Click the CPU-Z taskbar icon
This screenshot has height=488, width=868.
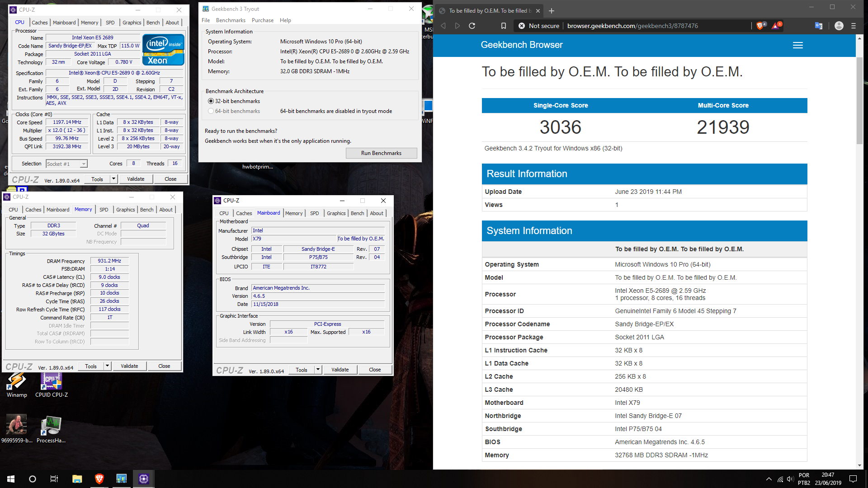[144, 479]
